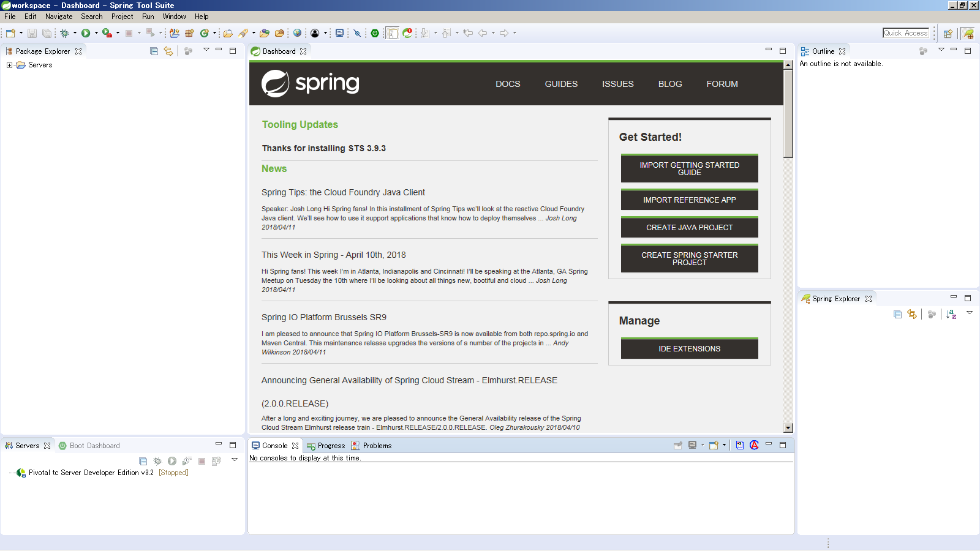The height and width of the screenshot is (551, 980).
Task: Open the Spring perspective icon at top right
Action: click(968, 33)
